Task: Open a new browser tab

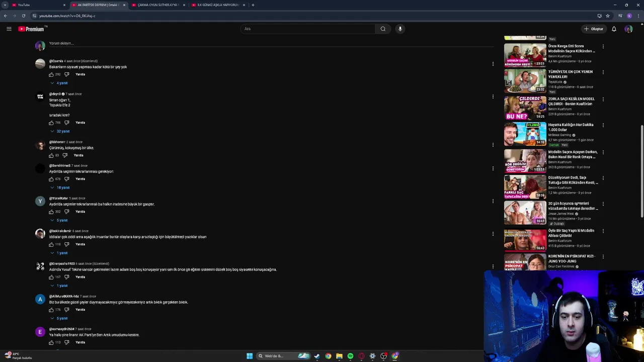Action: pyautogui.click(x=253, y=5)
